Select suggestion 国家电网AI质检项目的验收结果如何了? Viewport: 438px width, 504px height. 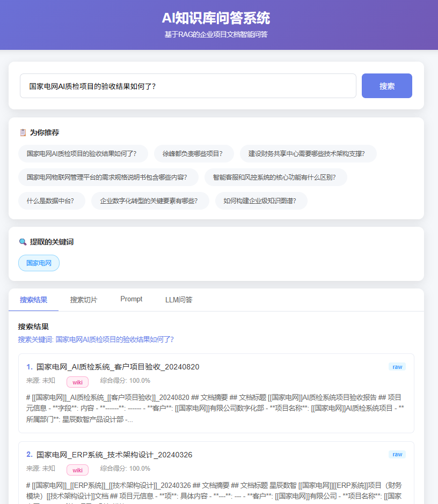(x=83, y=154)
